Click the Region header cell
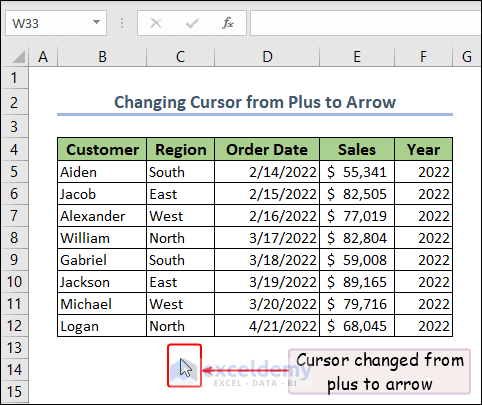This screenshot has width=482, height=405. [x=180, y=149]
